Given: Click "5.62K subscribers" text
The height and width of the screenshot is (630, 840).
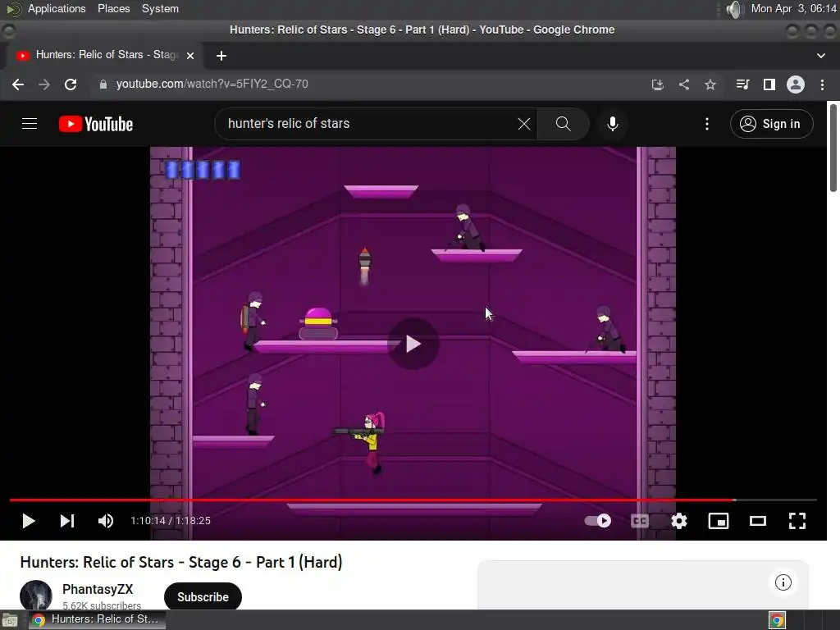Looking at the screenshot, I should [x=102, y=605].
